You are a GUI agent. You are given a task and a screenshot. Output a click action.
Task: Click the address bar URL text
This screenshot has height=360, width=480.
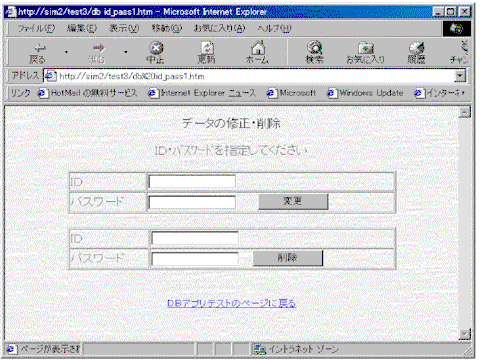coord(132,76)
